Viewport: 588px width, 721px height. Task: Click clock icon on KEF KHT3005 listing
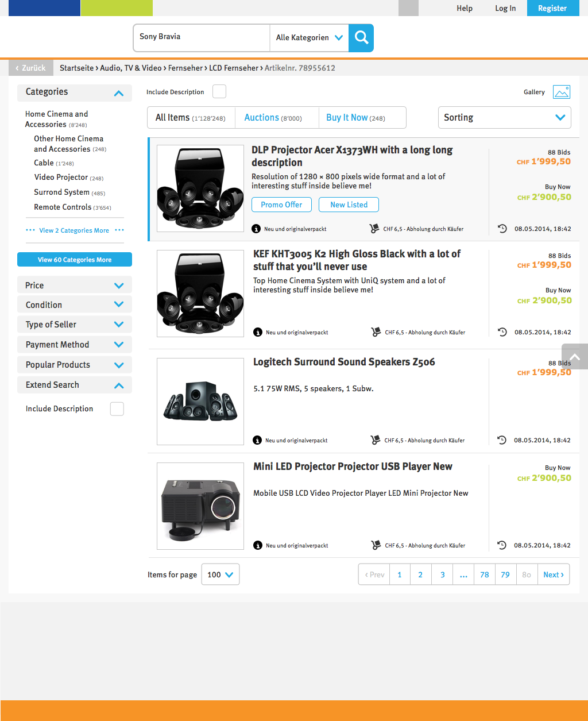tap(502, 332)
